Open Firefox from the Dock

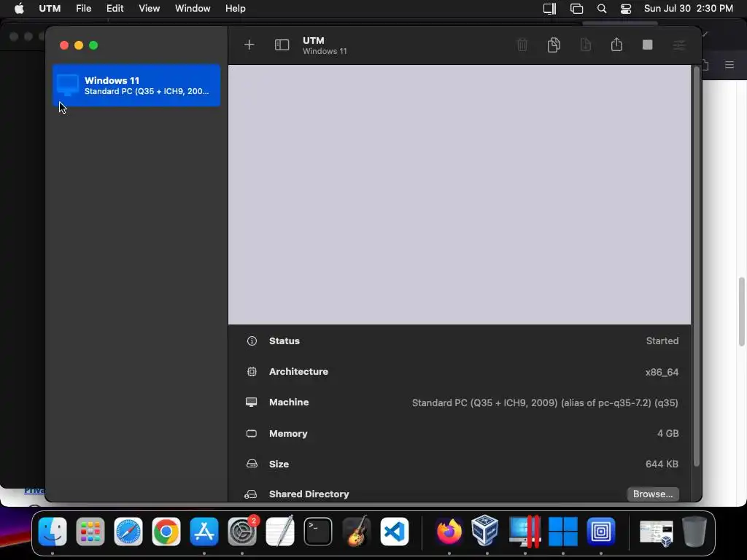[x=449, y=532]
